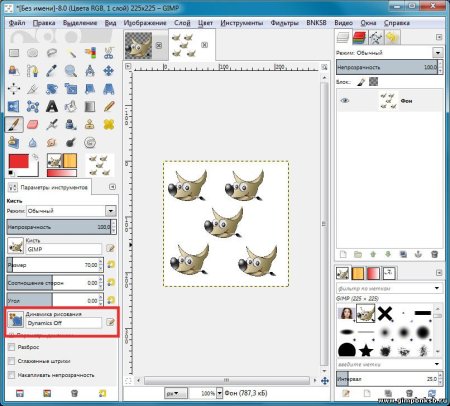Select the Text tool
Image resolution: width=450 pixels, height=406 pixels.
(52, 107)
